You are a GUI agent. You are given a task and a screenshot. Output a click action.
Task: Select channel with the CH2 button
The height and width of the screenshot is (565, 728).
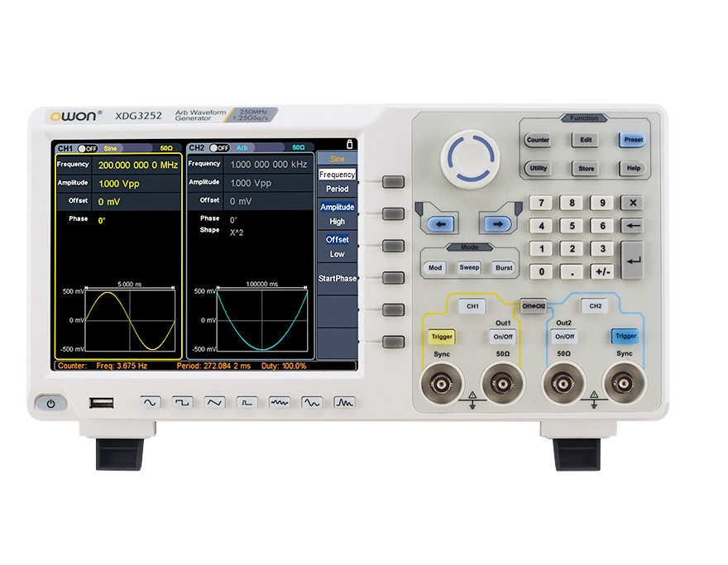tap(595, 306)
